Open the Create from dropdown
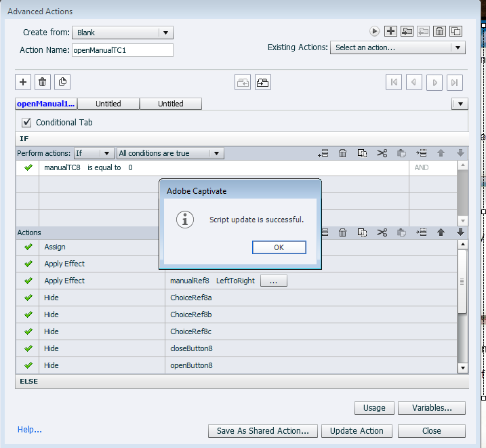The image size is (486, 448). click(122, 33)
